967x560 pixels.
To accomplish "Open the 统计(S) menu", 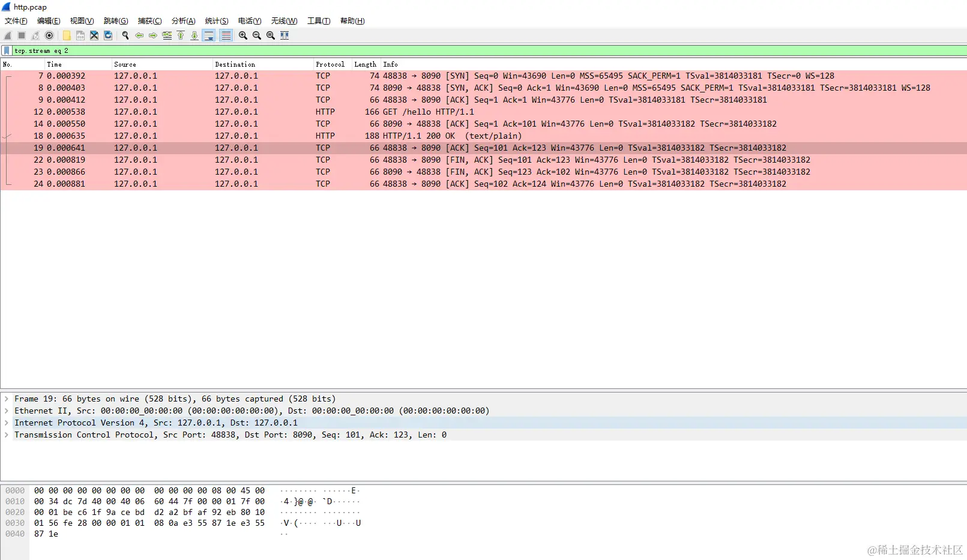I will pyautogui.click(x=217, y=21).
